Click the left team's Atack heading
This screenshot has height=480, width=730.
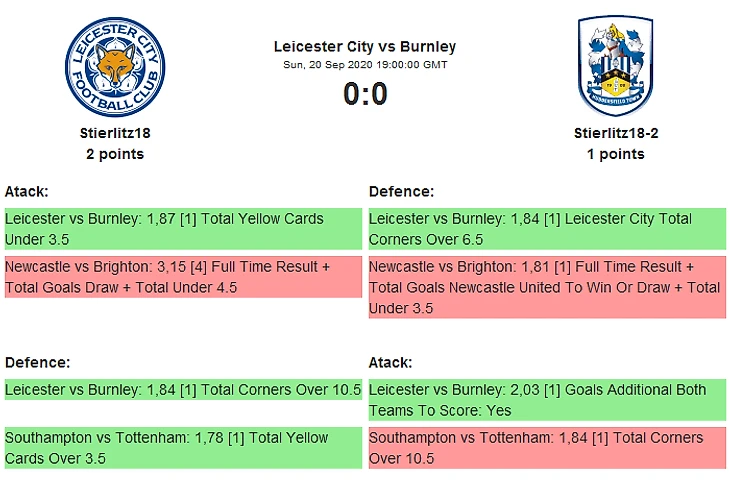(x=27, y=191)
